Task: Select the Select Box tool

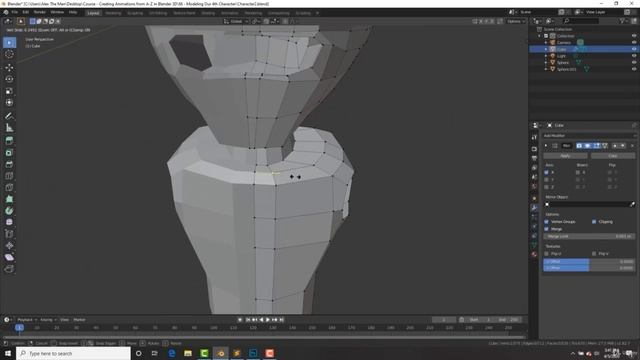Action: [x=9, y=42]
